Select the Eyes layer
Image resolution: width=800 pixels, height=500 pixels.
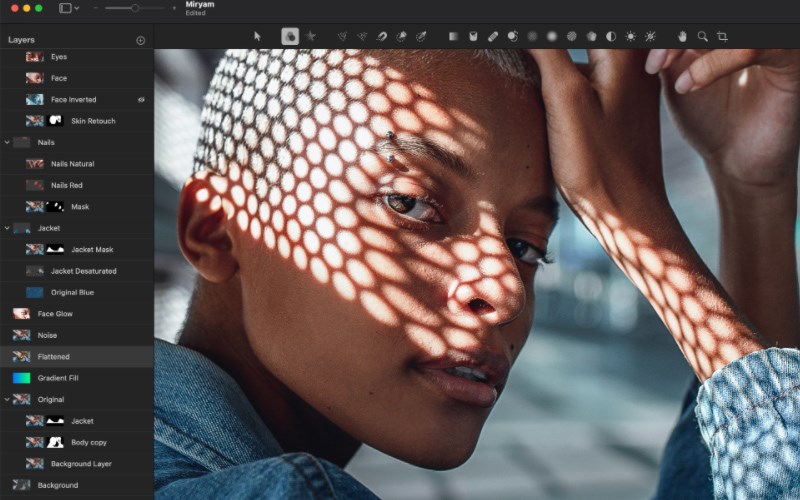(77, 57)
